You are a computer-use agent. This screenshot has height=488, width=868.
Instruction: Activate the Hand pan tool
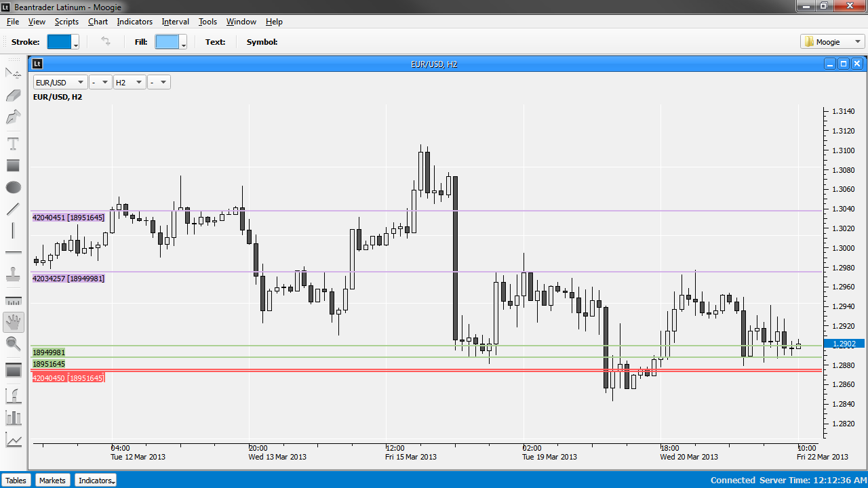click(14, 323)
